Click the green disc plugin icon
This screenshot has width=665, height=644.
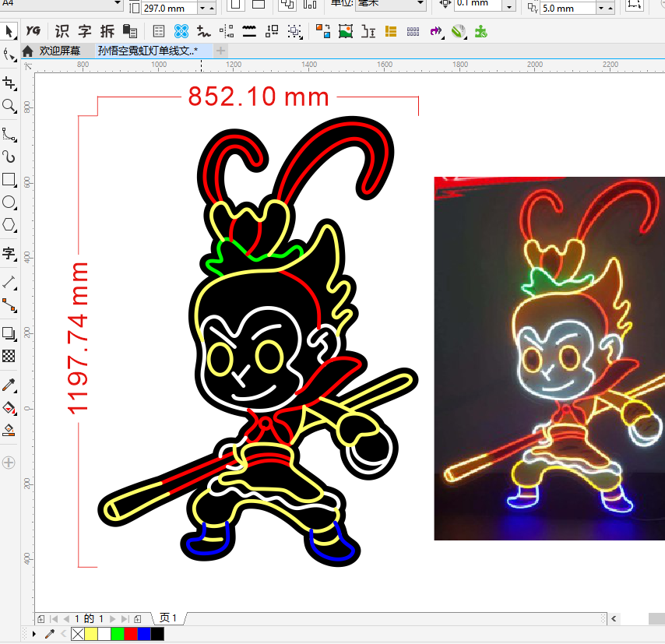[x=458, y=31]
